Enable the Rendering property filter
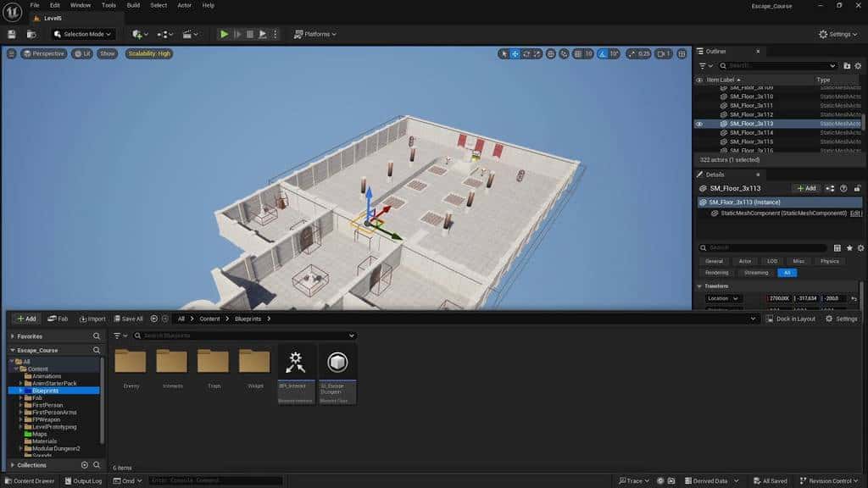Image resolution: width=868 pixels, height=488 pixels. [717, 273]
